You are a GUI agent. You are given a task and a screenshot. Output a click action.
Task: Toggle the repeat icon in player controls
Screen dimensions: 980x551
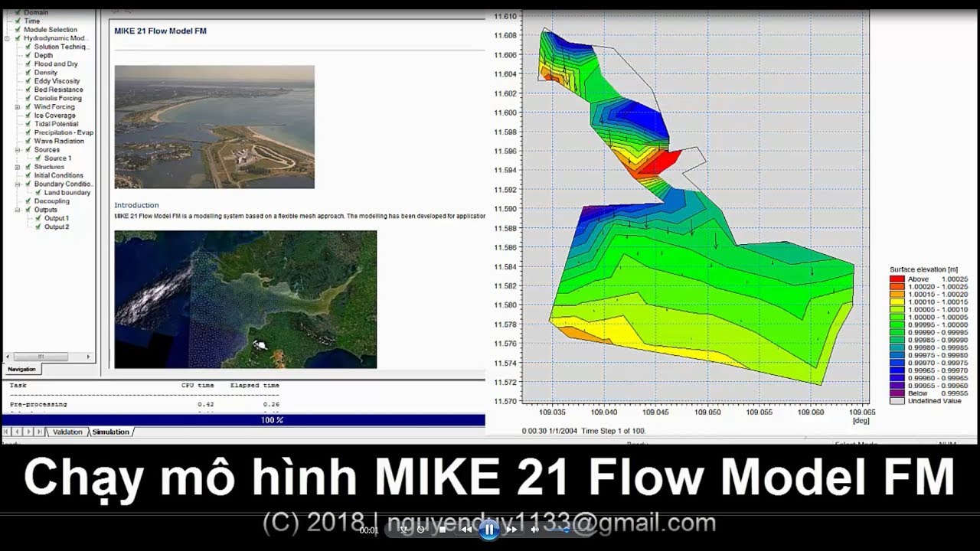pos(420,530)
